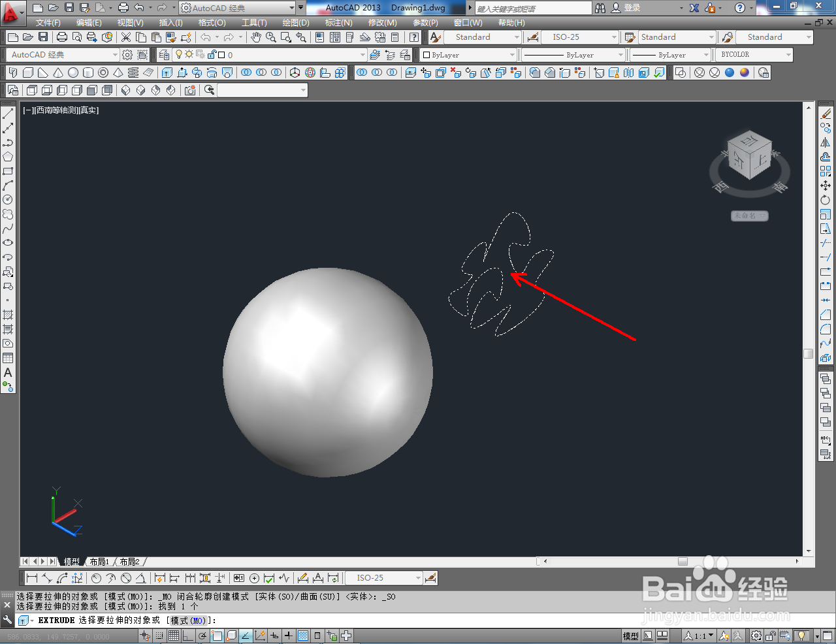
Task: Open the ISO-25 dropdown in dimension toolbar
Action: [384, 578]
